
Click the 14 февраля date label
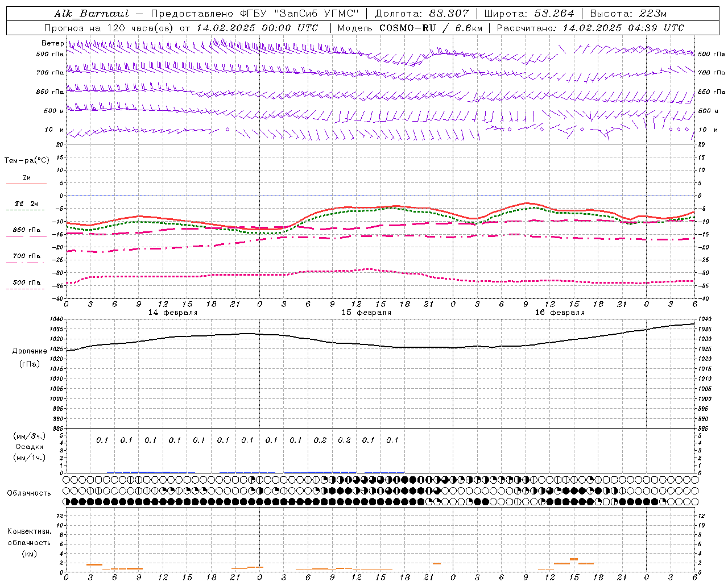tap(173, 313)
